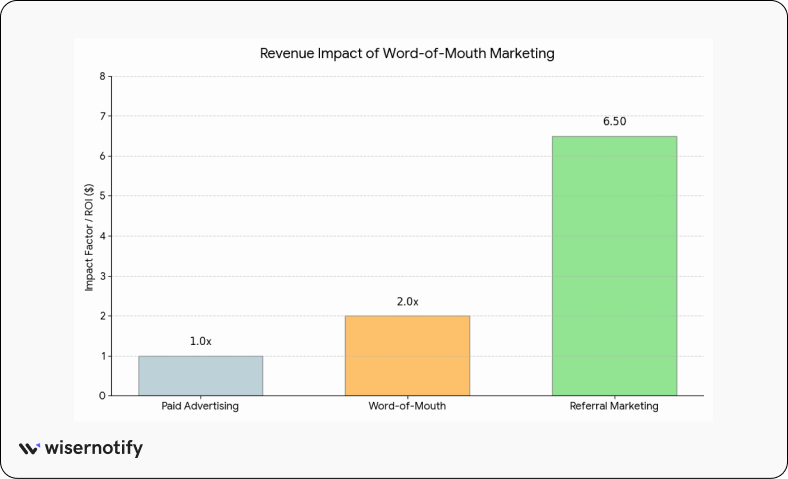
Task: Click the 'Word-of-Mouth' x-axis label
Action: click(407, 408)
